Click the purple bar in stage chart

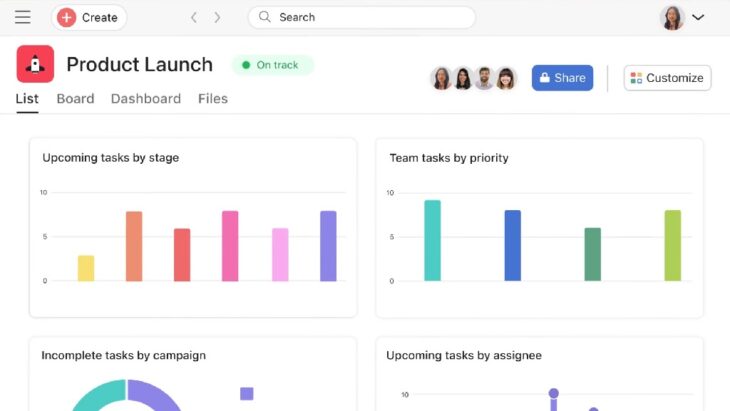[x=328, y=246]
